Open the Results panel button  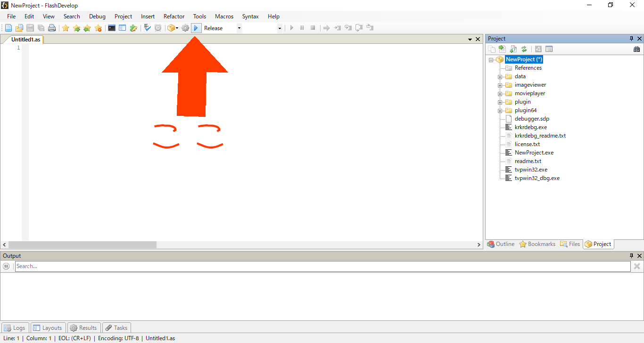pos(83,328)
